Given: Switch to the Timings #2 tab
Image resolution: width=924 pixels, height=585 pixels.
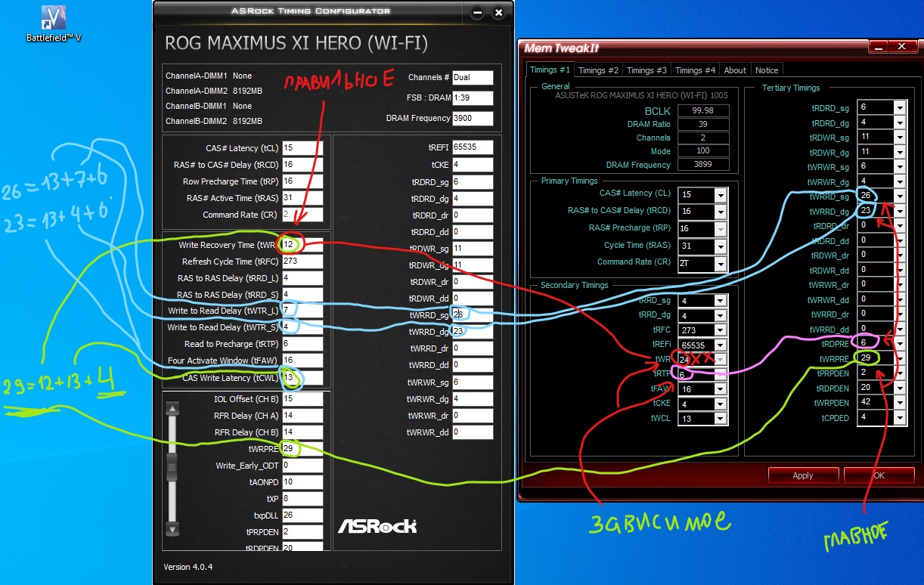Looking at the screenshot, I should coord(597,70).
